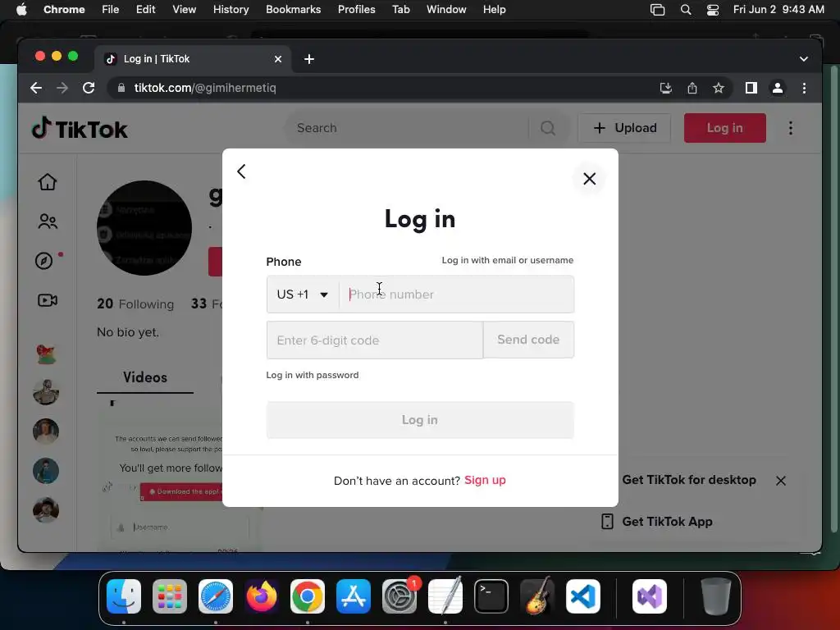Open the Edit menu
Image resolution: width=840 pixels, height=630 pixels.
point(145,9)
